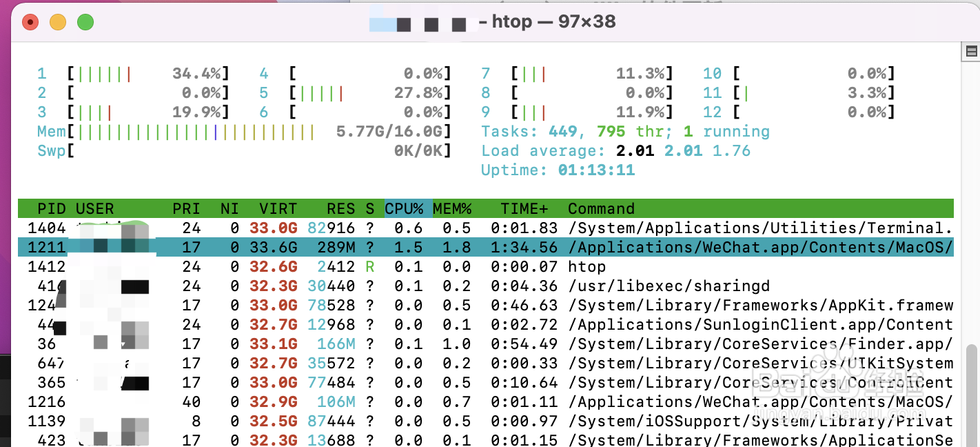Viewport: 980px width, 447px height.
Task: Click CPU 1 usage meter 34.4%
Action: 134,73
